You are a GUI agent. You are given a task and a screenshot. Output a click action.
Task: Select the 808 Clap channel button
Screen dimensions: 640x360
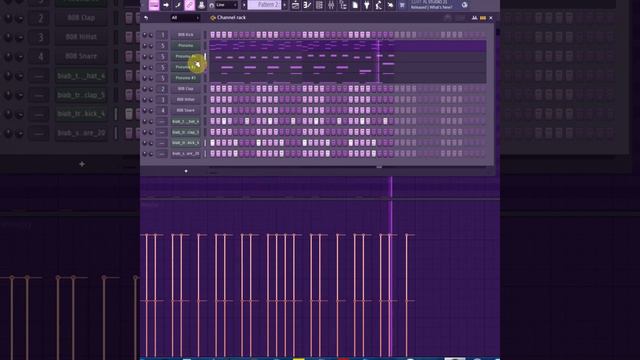point(186,89)
